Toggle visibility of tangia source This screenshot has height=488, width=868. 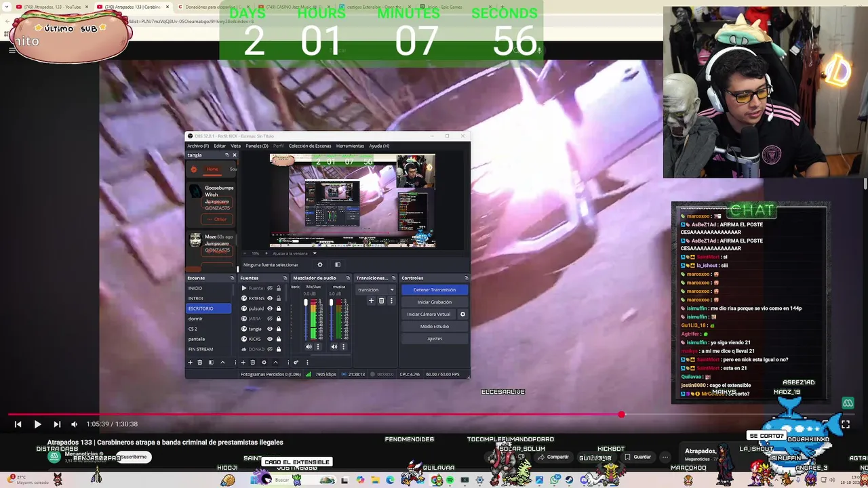(270, 329)
